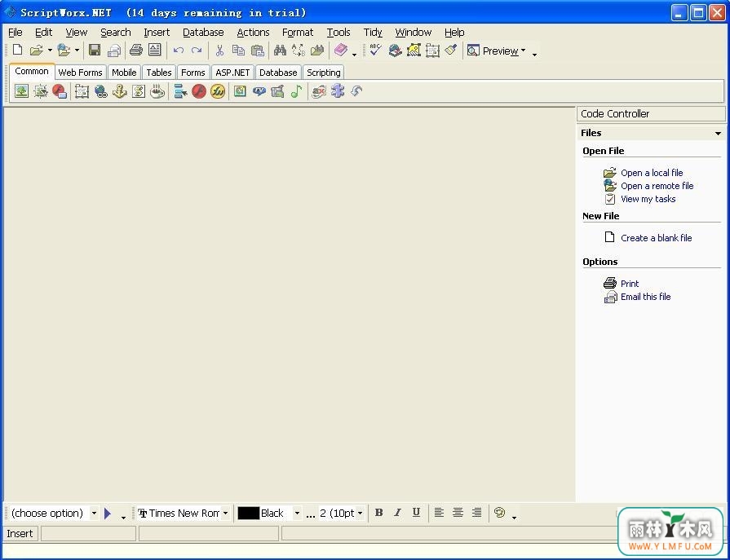Click the purple book icon

[x=341, y=50]
